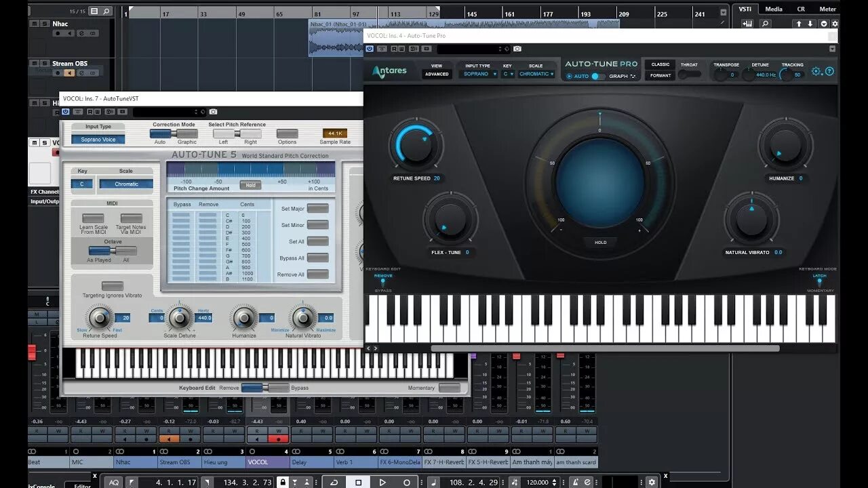This screenshot has height=488, width=868.
Task: Open the Auto-Tune Pro settings gear
Action: pyautogui.click(x=816, y=70)
